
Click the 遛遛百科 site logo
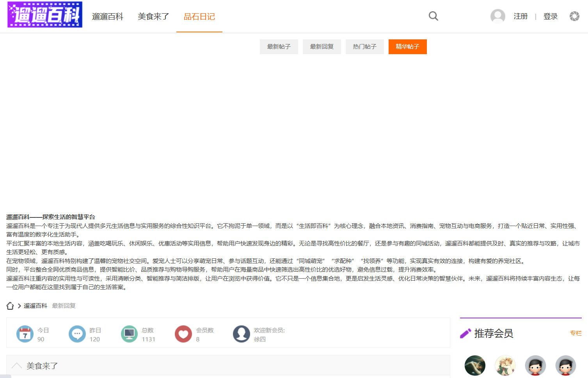pos(45,15)
